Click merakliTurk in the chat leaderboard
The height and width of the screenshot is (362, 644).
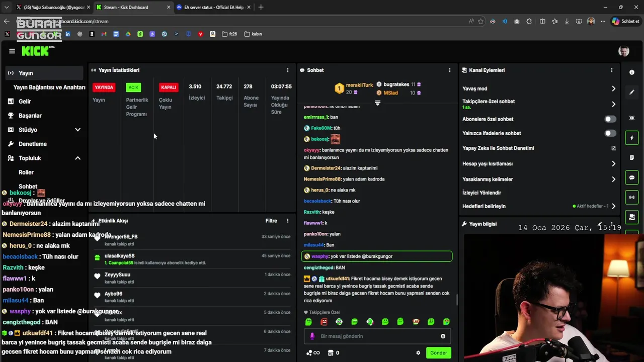coord(359,85)
